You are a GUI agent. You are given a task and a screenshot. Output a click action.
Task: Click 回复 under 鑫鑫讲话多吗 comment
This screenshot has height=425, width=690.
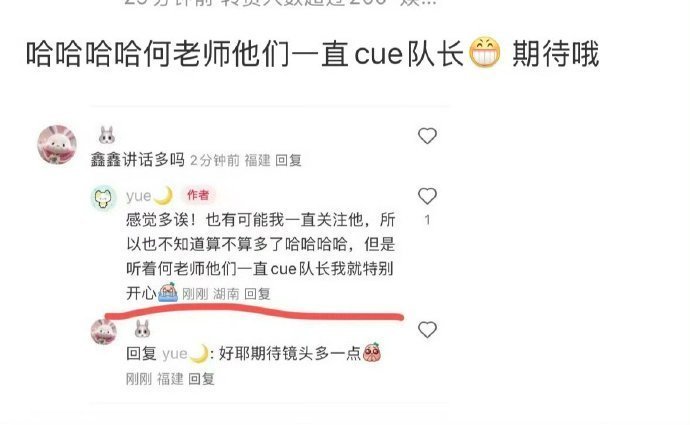pos(289,161)
